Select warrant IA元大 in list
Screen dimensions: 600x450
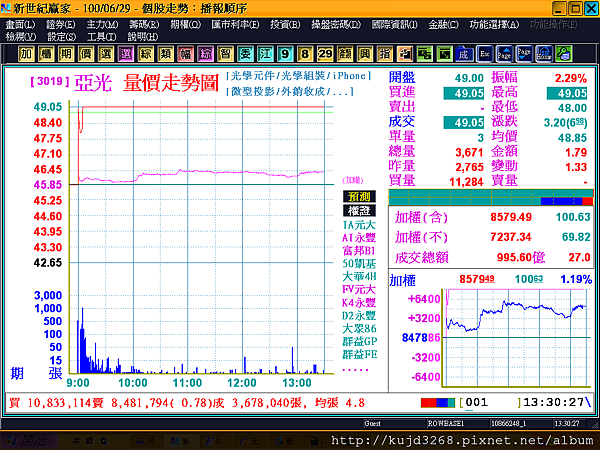359,225
